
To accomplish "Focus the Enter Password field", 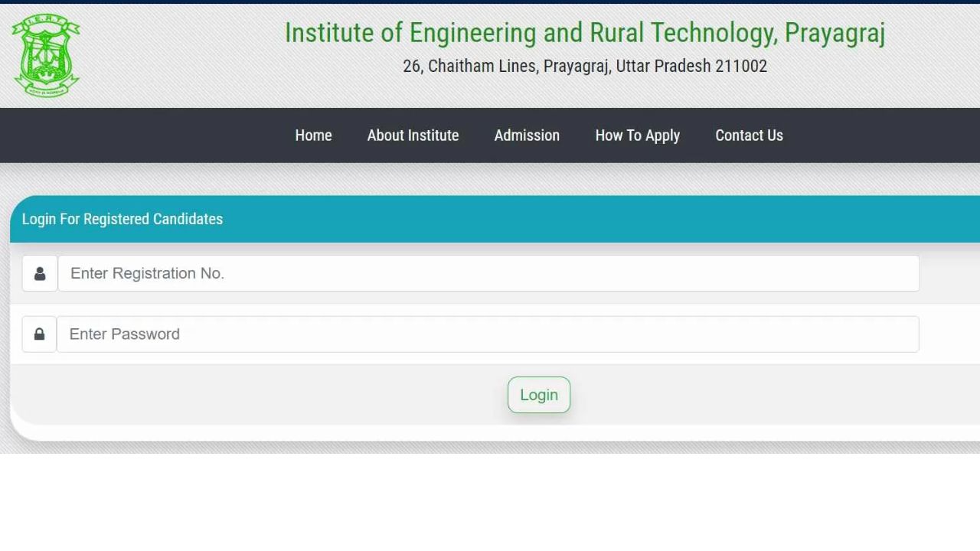I will pyautogui.click(x=488, y=334).
